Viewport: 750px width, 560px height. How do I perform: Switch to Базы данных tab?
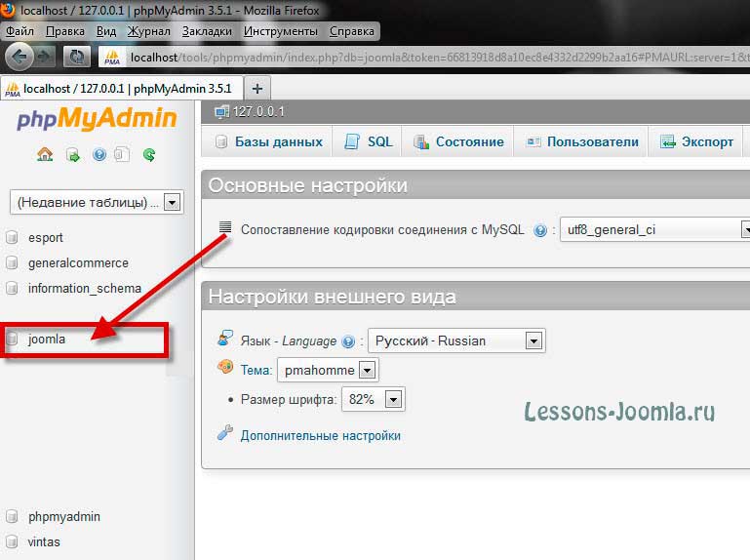coord(267,141)
